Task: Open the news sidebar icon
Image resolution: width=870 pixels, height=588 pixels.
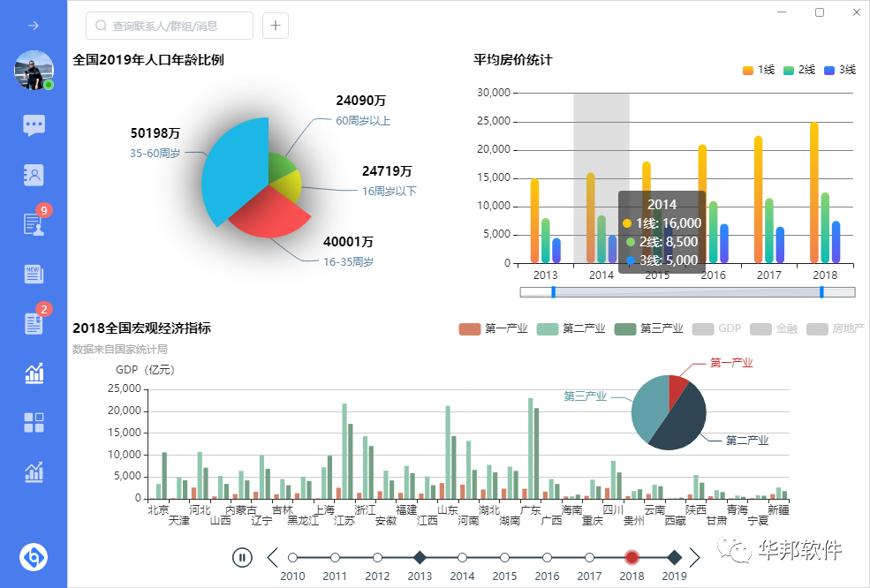Action: pos(34,274)
